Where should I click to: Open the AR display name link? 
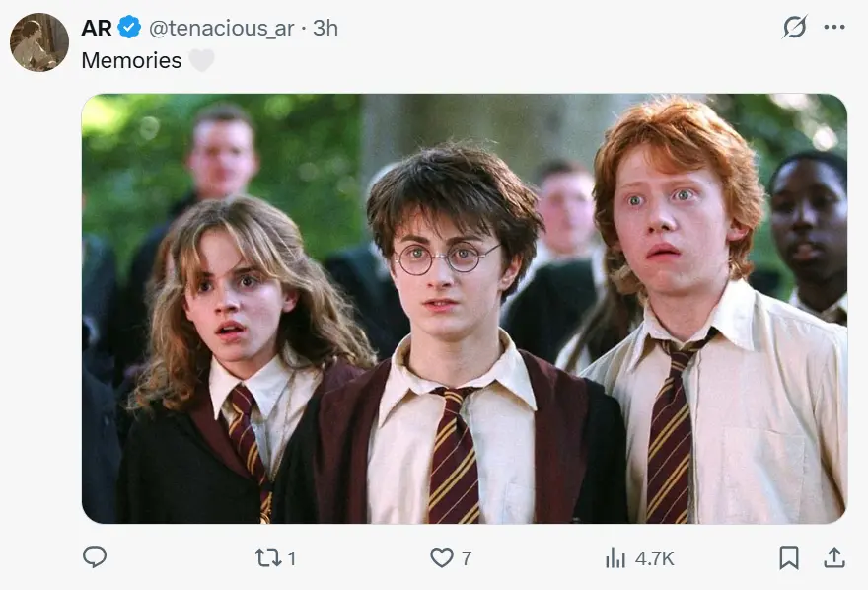pyautogui.click(x=97, y=28)
